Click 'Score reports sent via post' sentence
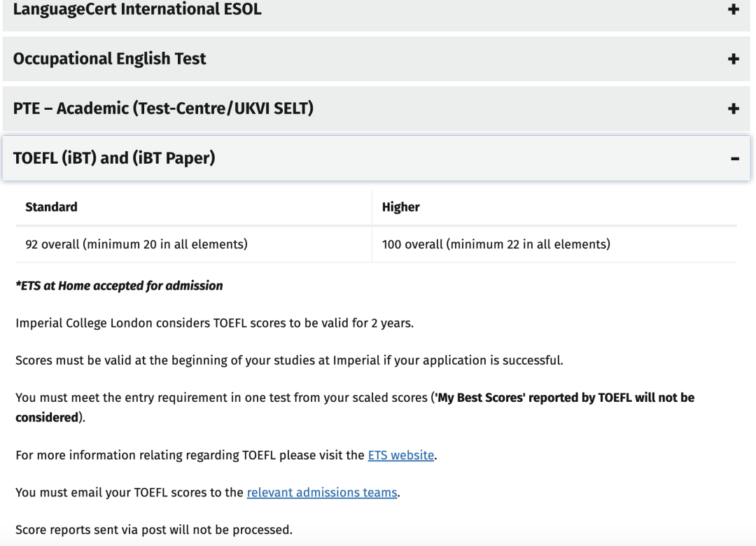Viewport: 756px width, 546px height. 154,530
